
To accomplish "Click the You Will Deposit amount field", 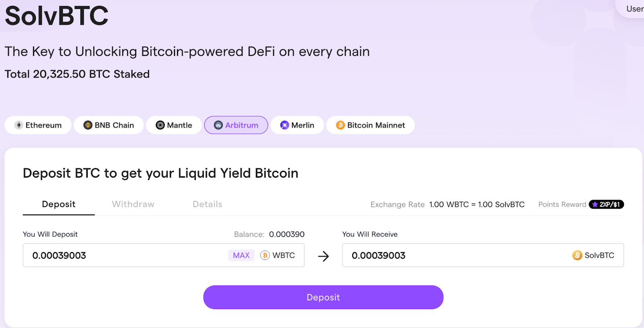I will (163, 255).
